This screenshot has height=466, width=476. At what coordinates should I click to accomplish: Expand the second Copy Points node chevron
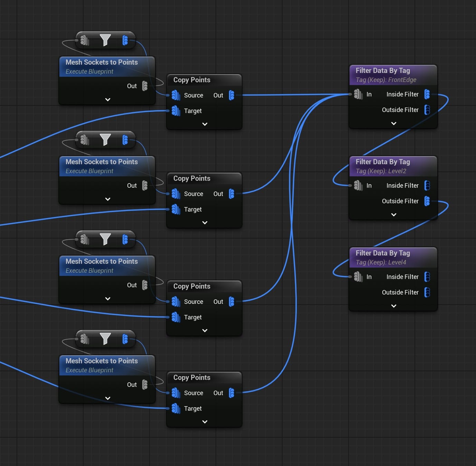205,223
